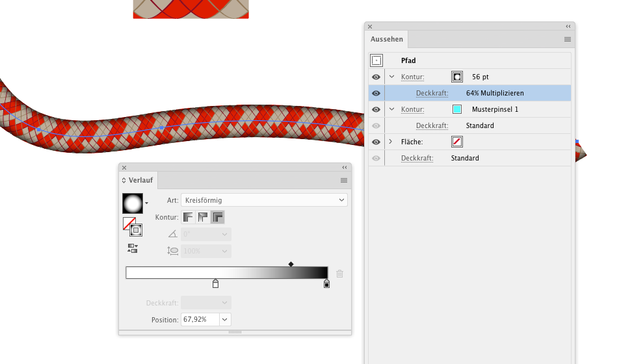The image size is (619, 364).
Task: Apply gradient within stroke option
Action: 189,217
